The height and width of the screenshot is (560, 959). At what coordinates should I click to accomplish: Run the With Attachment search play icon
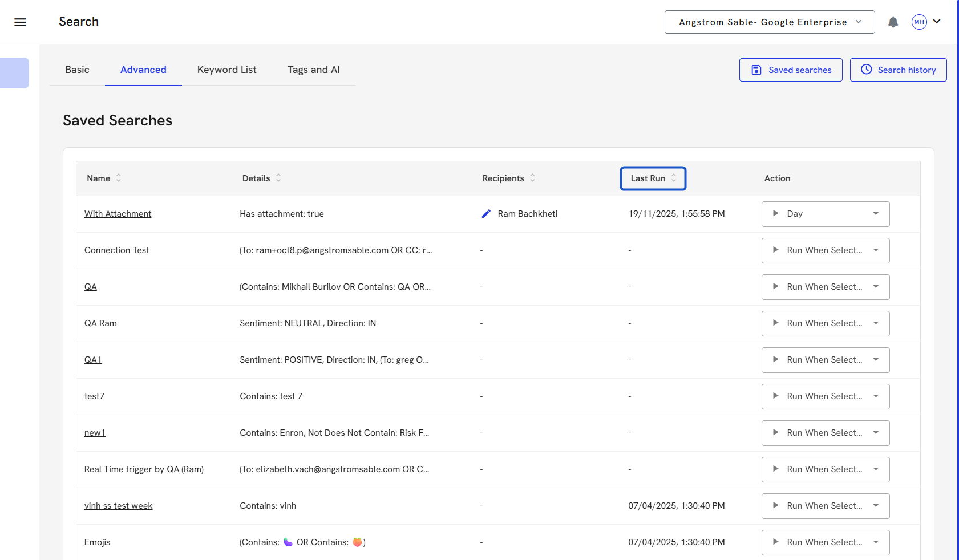(x=775, y=214)
